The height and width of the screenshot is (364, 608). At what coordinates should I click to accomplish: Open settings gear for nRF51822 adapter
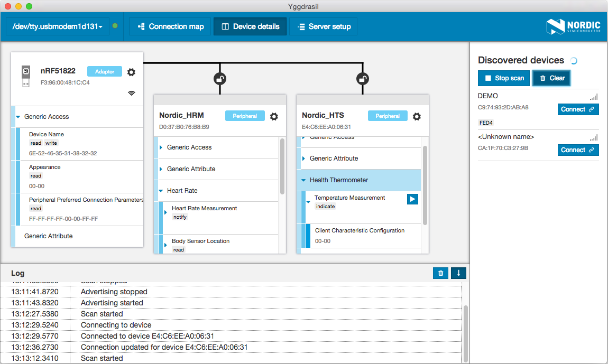132,72
